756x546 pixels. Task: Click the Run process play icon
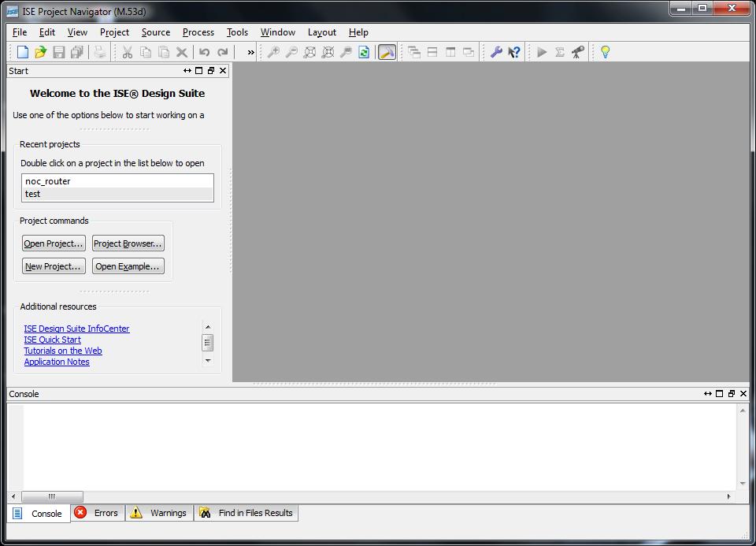(x=542, y=52)
